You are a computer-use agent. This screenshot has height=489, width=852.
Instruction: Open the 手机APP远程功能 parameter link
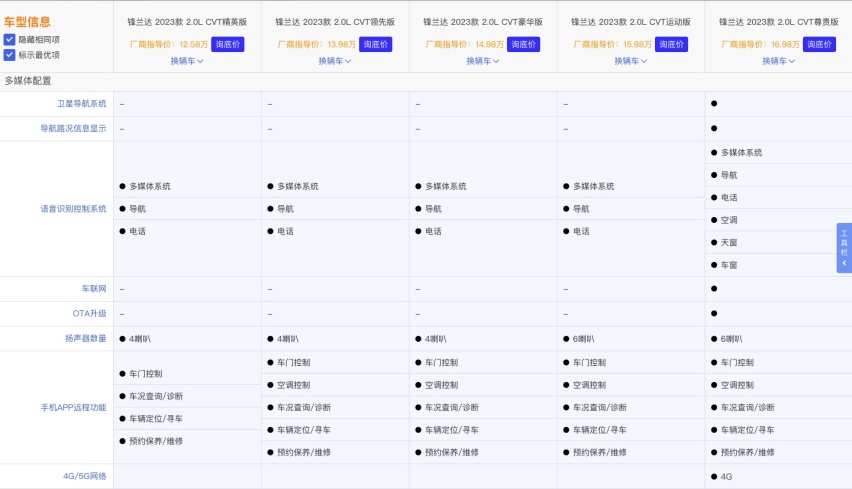click(x=73, y=407)
